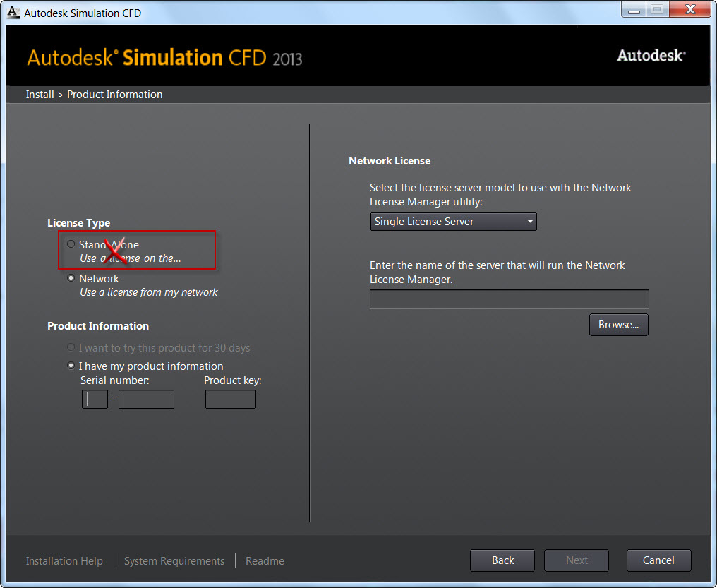Open the Installation Help link
The width and height of the screenshot is (717, 588).
click(x=64, y=561)
